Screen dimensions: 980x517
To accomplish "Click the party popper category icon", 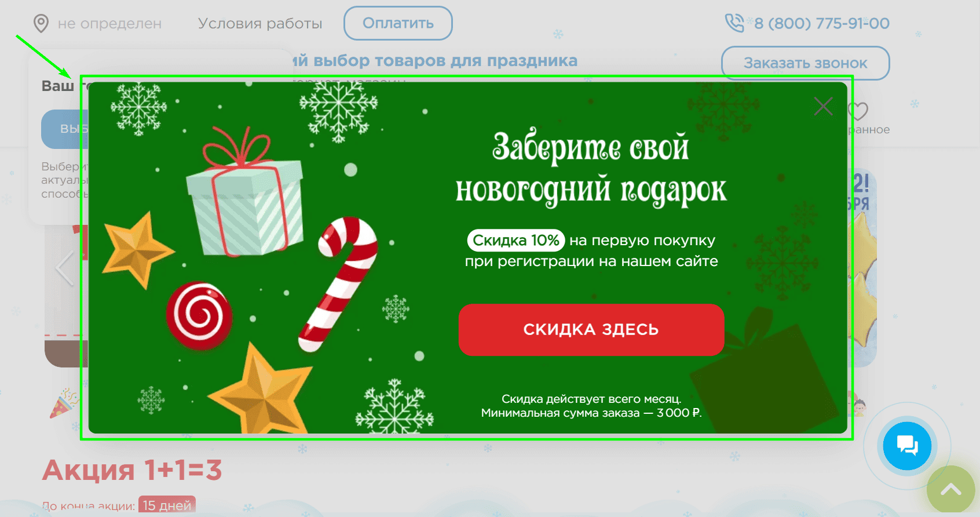I will pos(64,403).
